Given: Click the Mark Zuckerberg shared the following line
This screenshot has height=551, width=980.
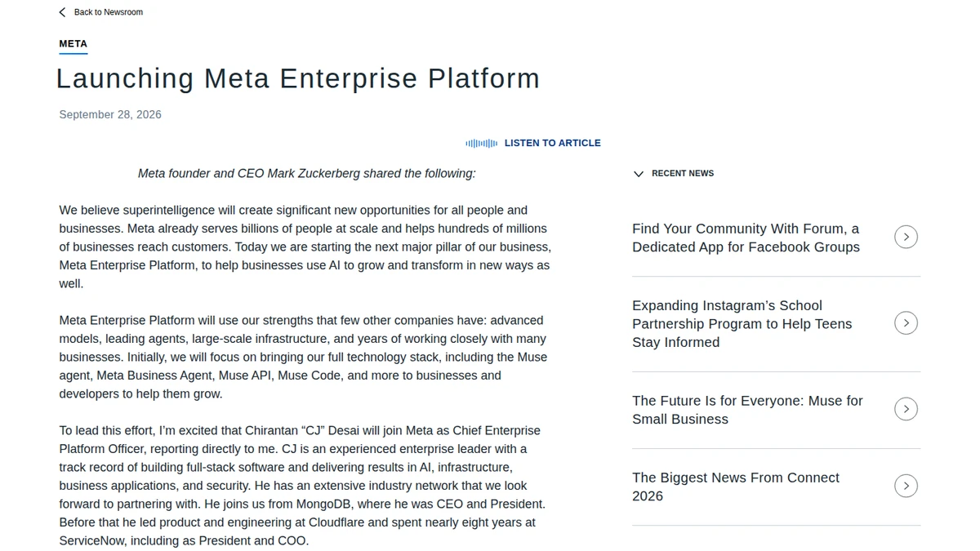Looking at the screenshot, I should pyautogui.click(x=306, y=173).
